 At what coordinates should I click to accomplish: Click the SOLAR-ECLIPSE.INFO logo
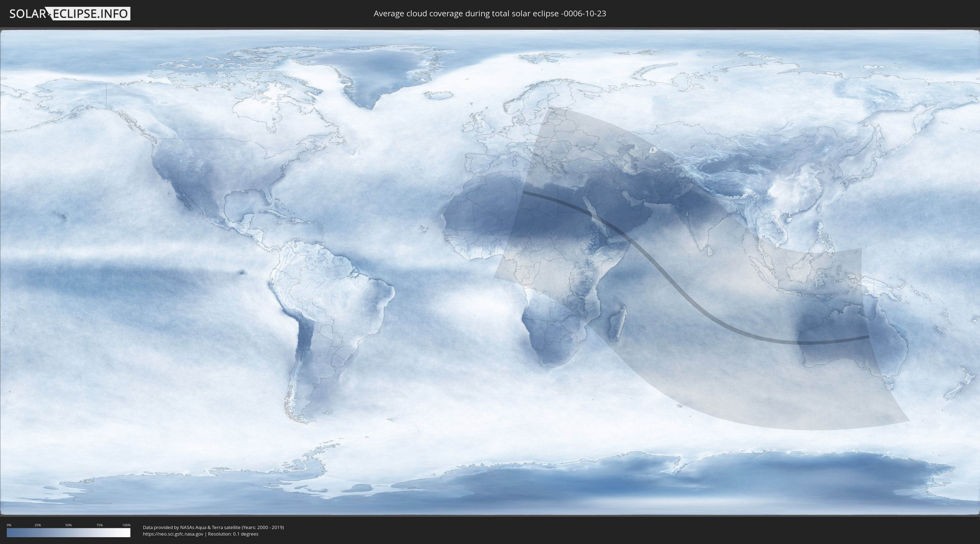pos(70,14)
